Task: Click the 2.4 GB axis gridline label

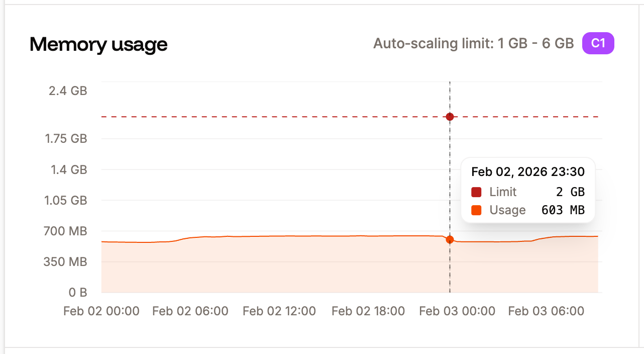Action: coord(68,91)
